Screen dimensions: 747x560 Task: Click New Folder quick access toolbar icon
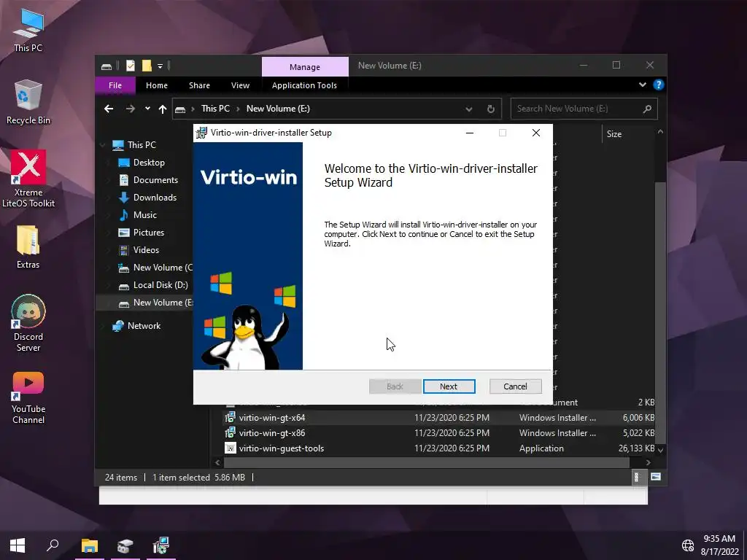tap(147, 66)
